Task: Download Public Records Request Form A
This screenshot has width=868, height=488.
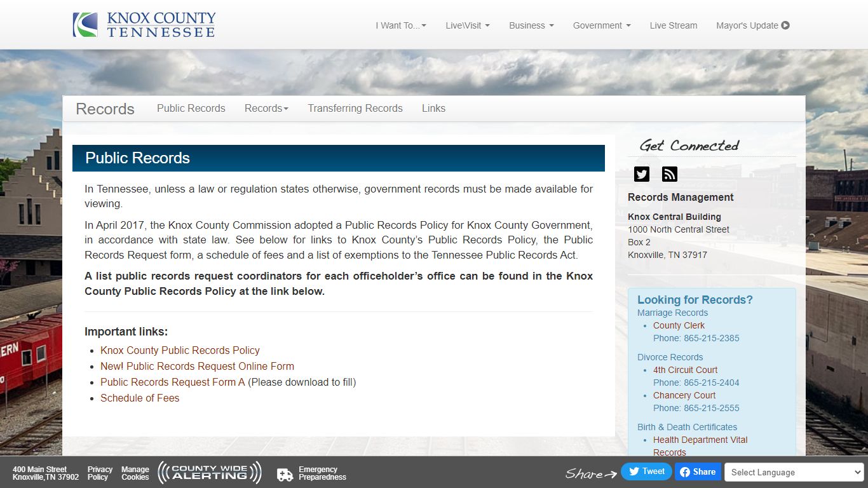Action: pos(172,382)
